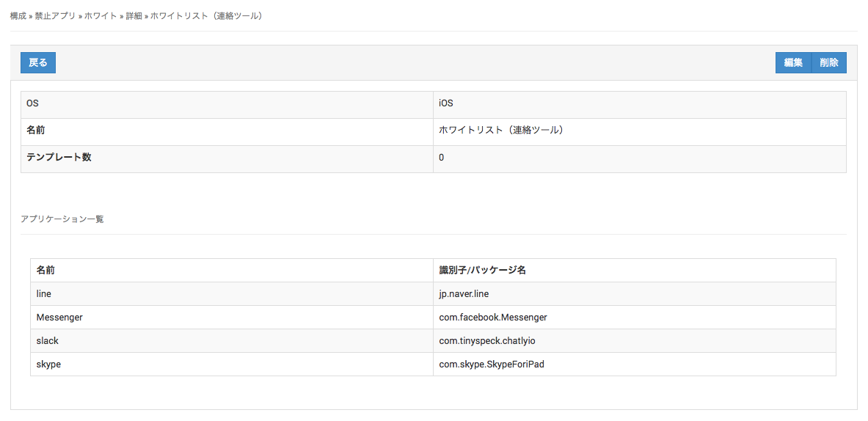Screen dimensions: 868x421
Task: Navigate to 詳細 in the breadcrumb
Action: [x=134, y=15]
